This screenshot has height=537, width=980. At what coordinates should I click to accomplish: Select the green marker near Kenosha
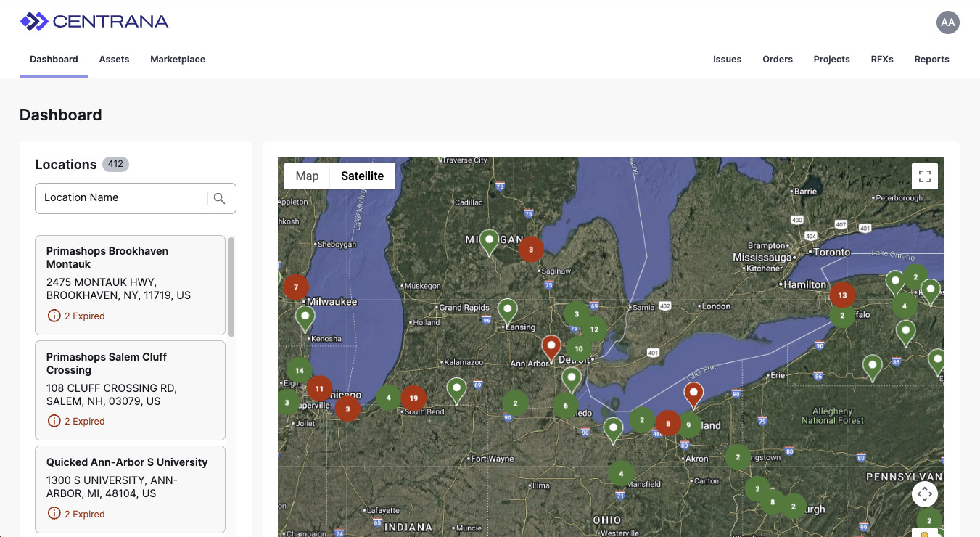tap(305, 316)
